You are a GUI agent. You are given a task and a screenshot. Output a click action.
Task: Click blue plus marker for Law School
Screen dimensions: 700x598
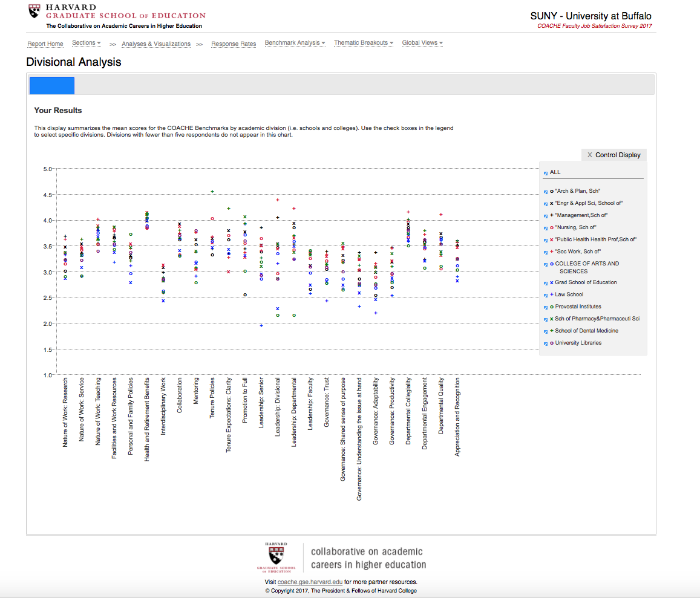[x=552, y=294]
